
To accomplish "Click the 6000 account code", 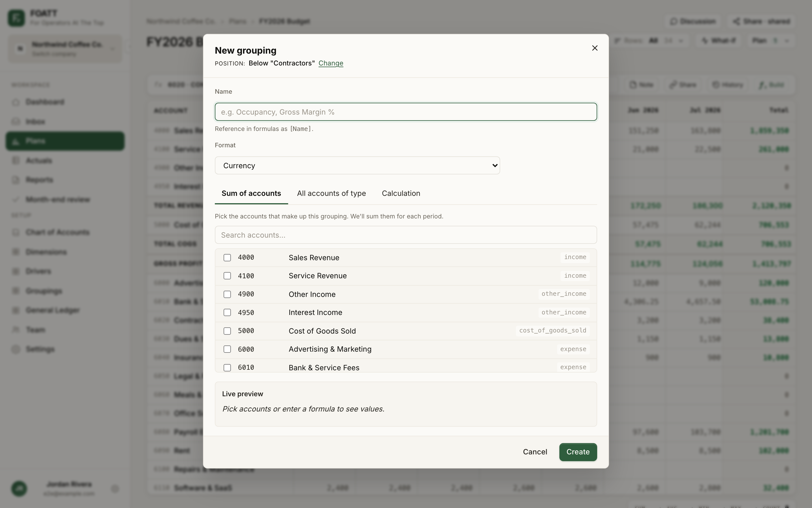I will [x=246, y=349].
